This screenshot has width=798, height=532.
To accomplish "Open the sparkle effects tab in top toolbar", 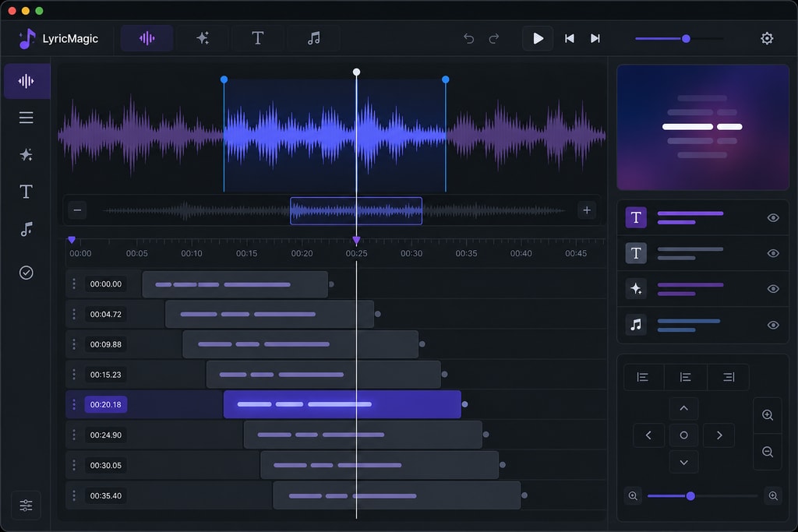I will click(x=203, y=38).
